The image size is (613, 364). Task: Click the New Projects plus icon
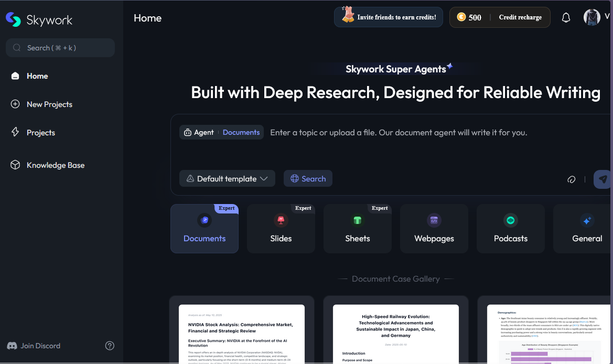(15, 104)
